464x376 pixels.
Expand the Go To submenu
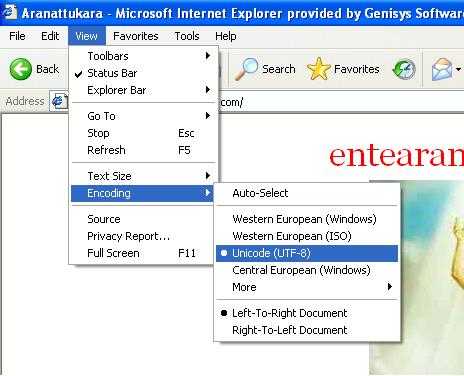click(144, 116)
